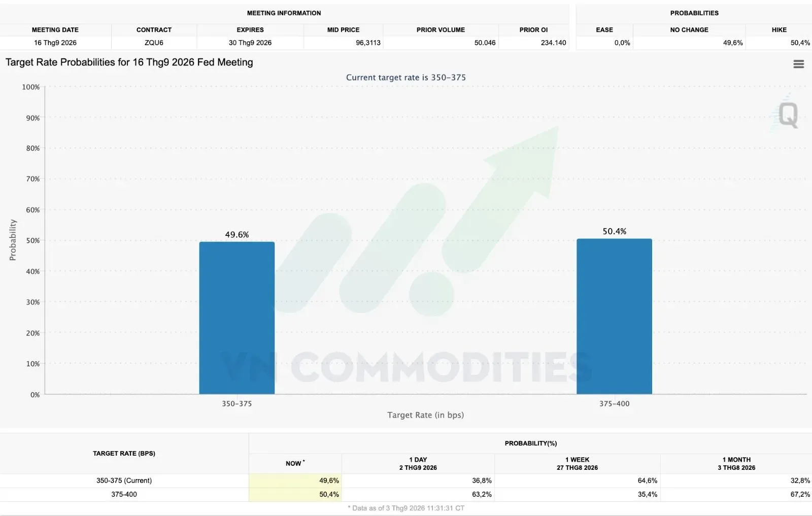Image resolution: width=812 pixels, height=516 pixels.
Task: Click the EASE probability header
Action: point(604,30)
